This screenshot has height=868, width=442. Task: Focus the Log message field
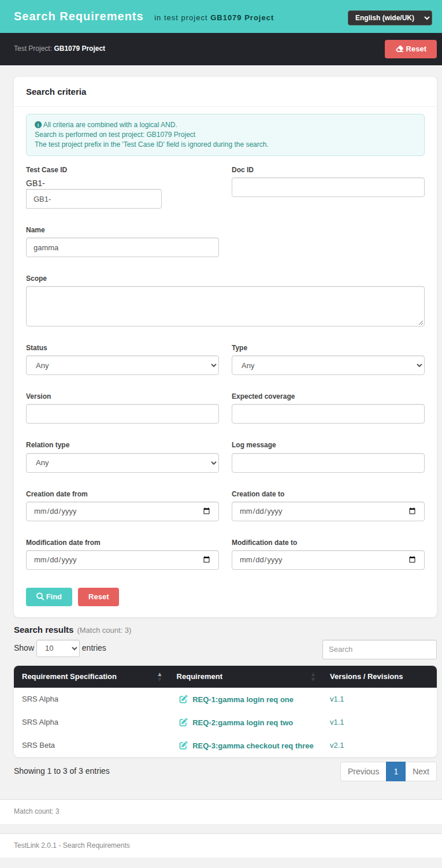point(328,463)
